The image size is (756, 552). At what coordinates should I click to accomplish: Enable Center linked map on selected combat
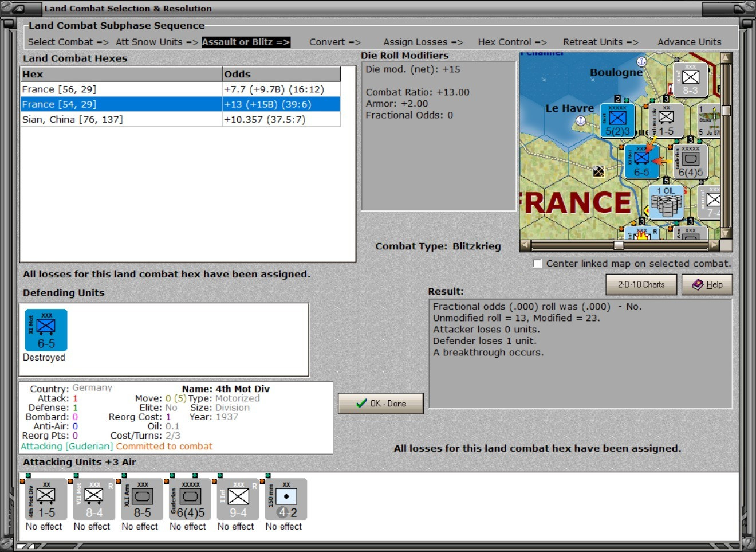[537, 264]
